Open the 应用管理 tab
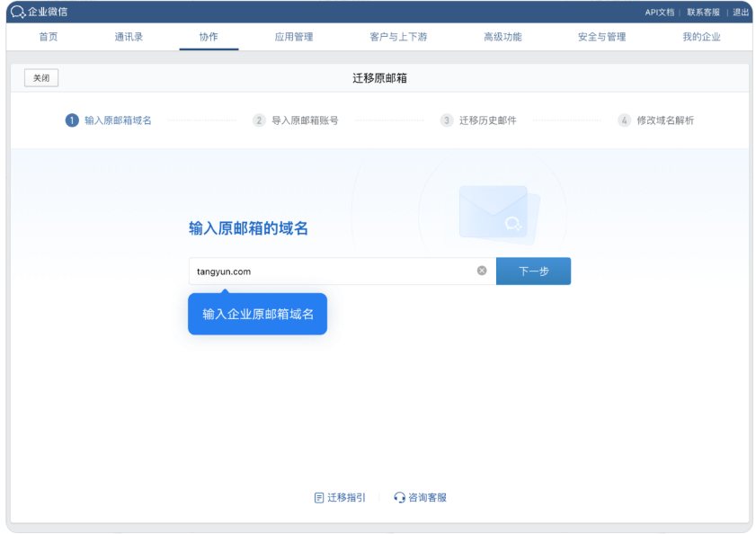This screenshot has width=756, height=534. (x=294, y=37)
